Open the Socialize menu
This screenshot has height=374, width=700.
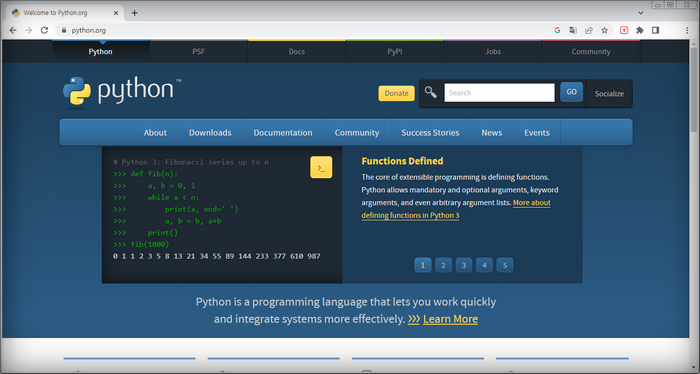(609, 94)
